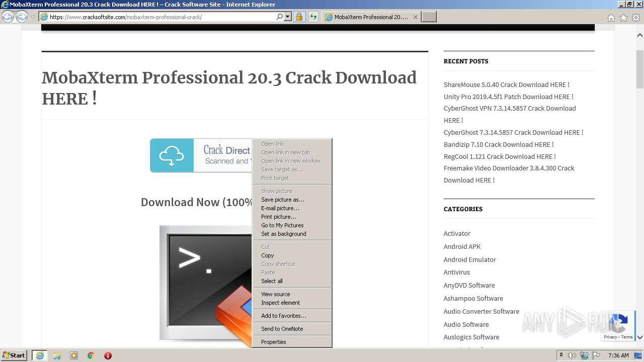
Task: Open CyberGhost 7.3.14.5857 Crack Download post
Action: (x=514, y=132)
